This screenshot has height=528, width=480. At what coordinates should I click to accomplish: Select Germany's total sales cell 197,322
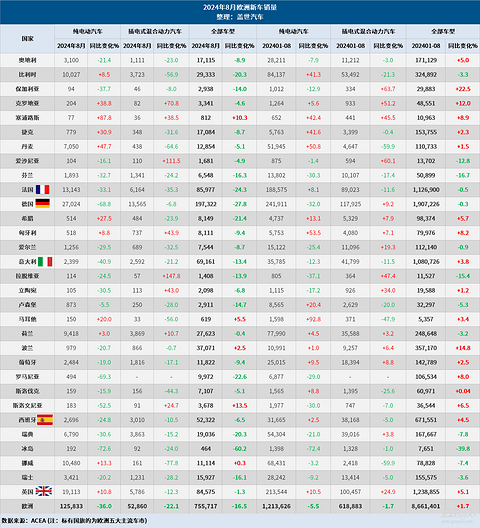[205, 204]
